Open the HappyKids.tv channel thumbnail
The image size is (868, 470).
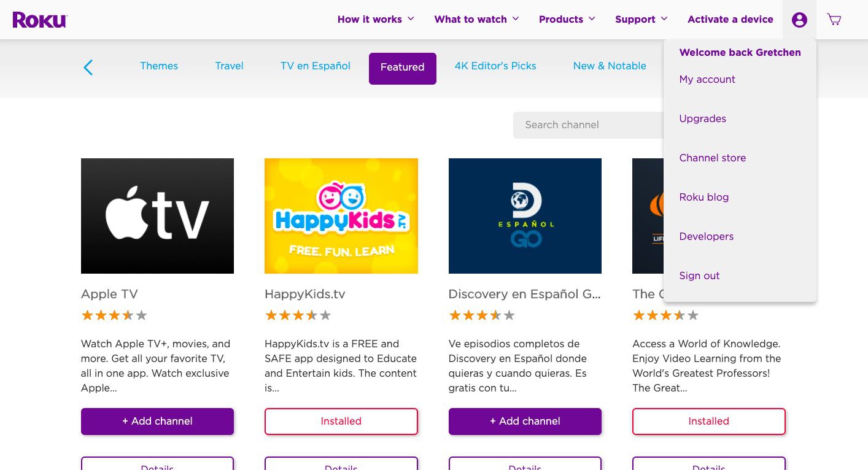(341, 216)
